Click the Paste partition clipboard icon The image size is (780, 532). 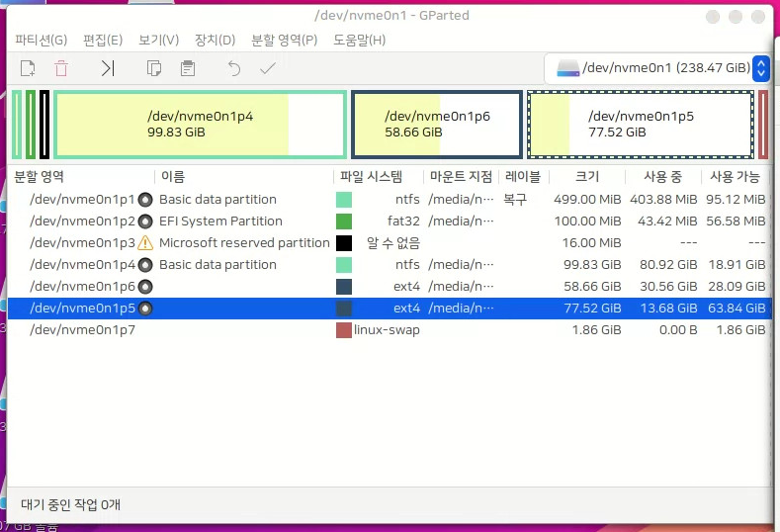point(187,68)
